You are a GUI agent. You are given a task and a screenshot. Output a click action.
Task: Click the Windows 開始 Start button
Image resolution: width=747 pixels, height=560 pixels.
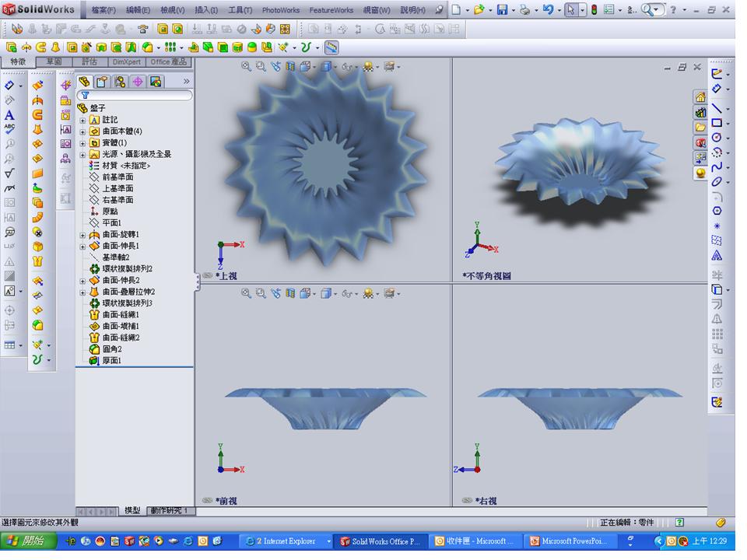pos(28,541)
